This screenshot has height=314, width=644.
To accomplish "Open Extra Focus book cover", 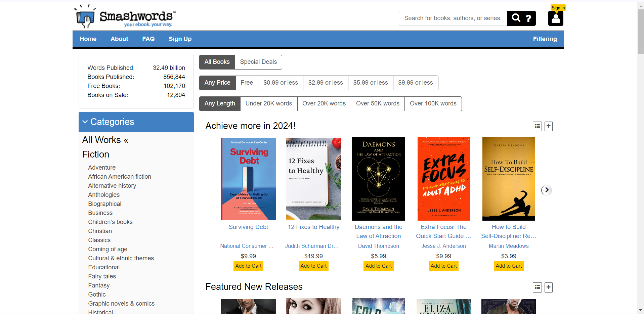I will (x=444, y=179).
